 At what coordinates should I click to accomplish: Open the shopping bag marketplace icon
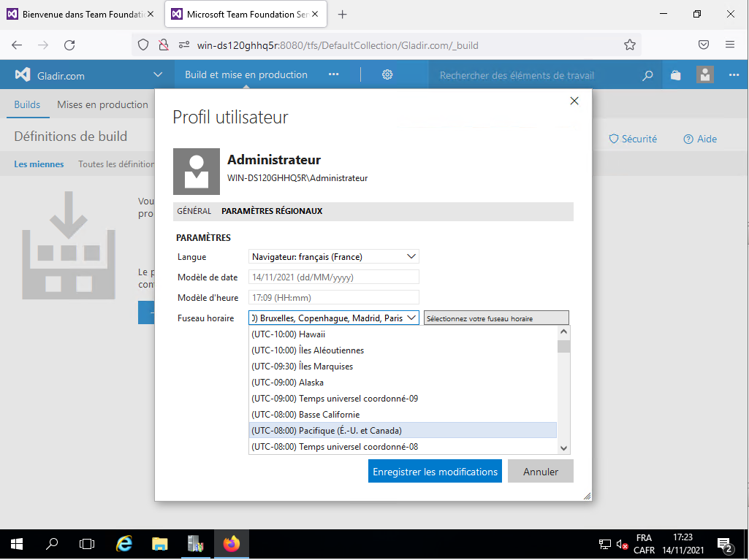[676, 75]
